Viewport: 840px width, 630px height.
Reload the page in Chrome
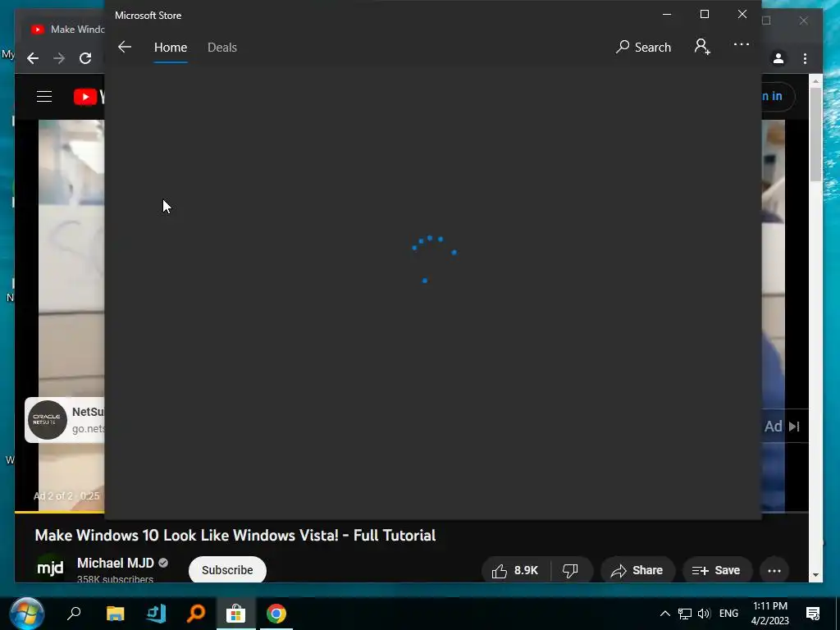(x=85, y=58)
